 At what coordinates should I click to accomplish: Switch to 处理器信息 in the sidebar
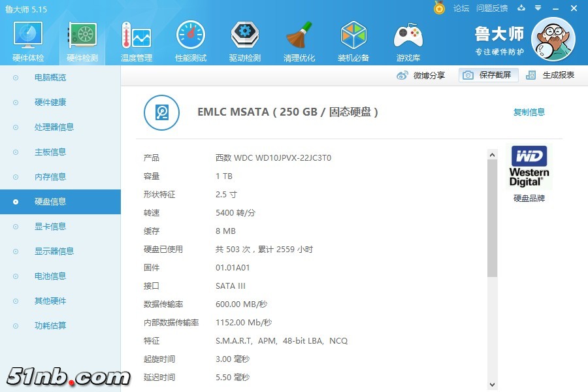pyautogui.click(x=54, y=127)
